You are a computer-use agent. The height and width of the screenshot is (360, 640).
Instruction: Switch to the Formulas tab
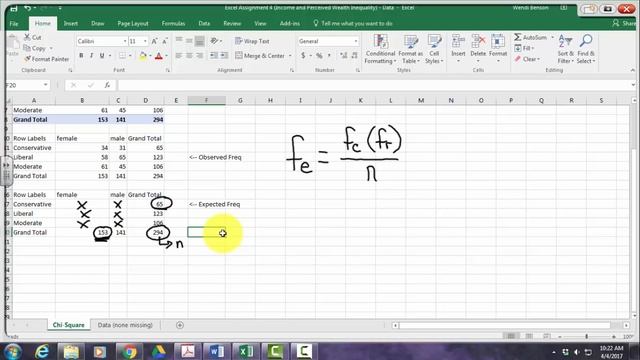(x=173, y=24)
